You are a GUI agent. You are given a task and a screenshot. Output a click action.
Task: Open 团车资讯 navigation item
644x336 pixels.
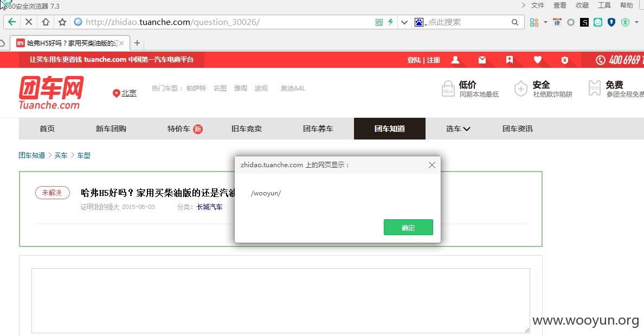click(518, 129)
